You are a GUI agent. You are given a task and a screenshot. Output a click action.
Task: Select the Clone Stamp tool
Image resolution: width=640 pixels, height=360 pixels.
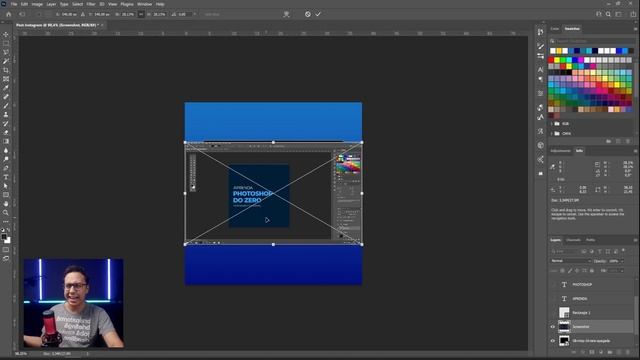point(6,115)
